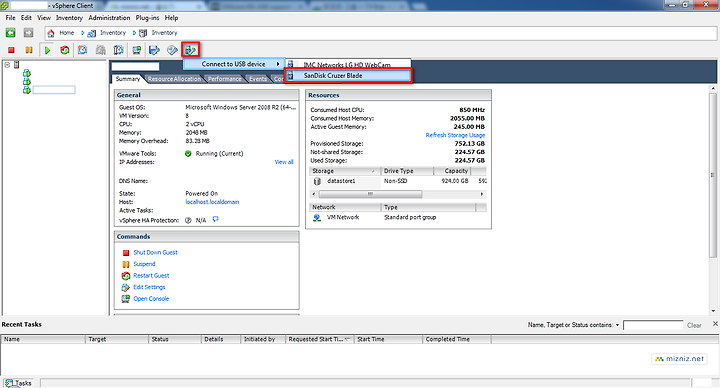Click the Storage column header
Screen dimensions: 720x388
click(344, 171)
